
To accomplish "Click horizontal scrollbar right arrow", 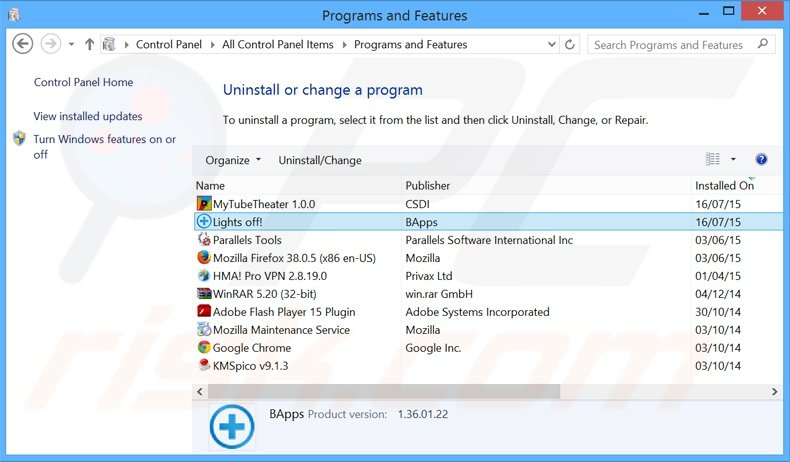I will (774, 391).
